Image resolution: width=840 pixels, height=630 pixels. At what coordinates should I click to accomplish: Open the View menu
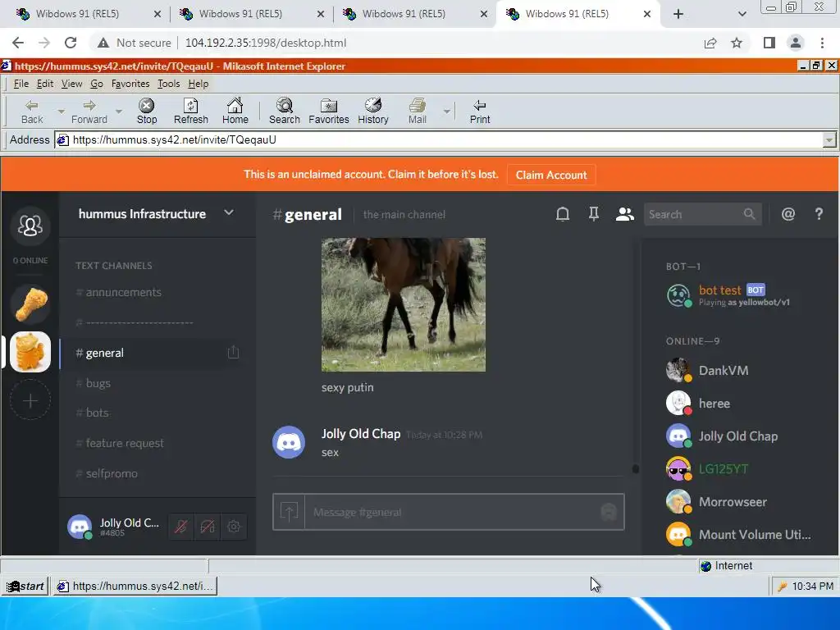tap(71, 84)
